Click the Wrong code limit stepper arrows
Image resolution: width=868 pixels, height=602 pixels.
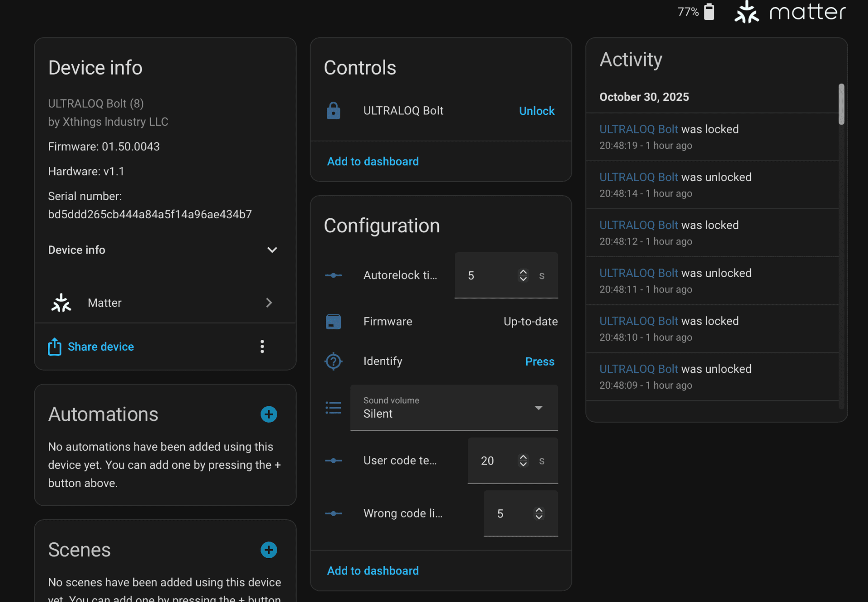539,513
